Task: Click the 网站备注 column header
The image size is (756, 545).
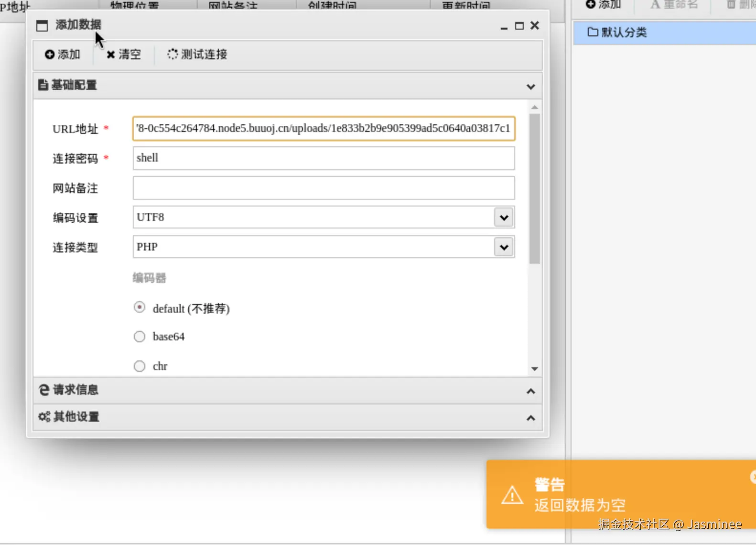Action: click(233, 5)
